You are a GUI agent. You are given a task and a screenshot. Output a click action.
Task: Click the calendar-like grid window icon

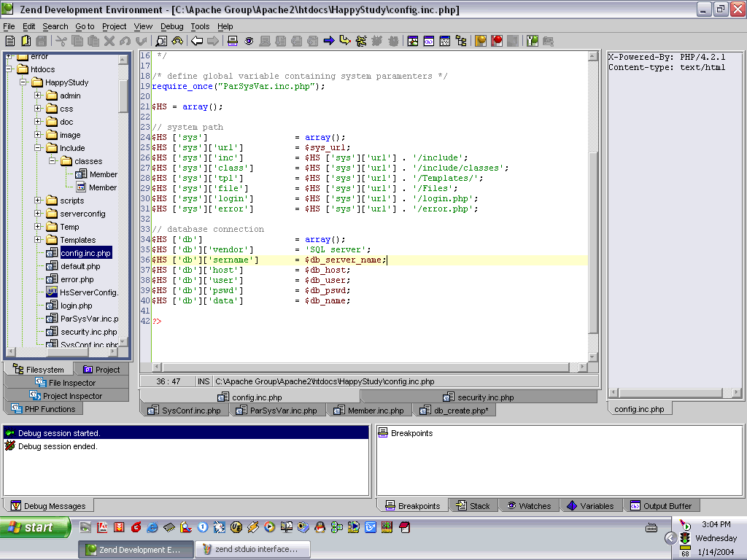(445, 41)
